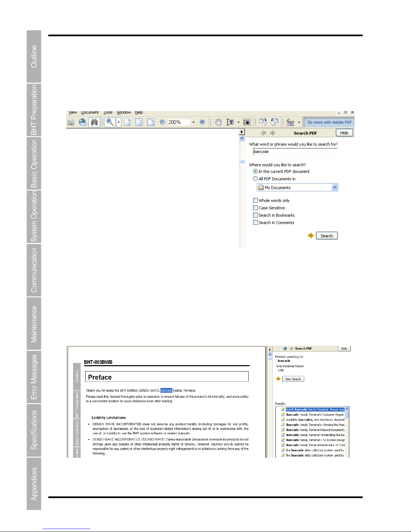Select the Snapshot camera tool
Image resolution: width=411 pixels, height=532 pixels.
click(x=247, y=122)
